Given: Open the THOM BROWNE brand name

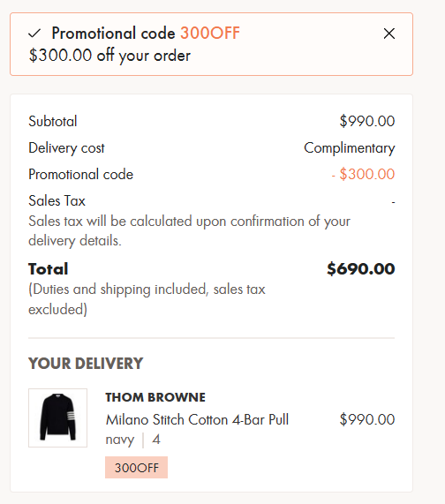Looking at the screenshot, I should [x=155, y=397].
